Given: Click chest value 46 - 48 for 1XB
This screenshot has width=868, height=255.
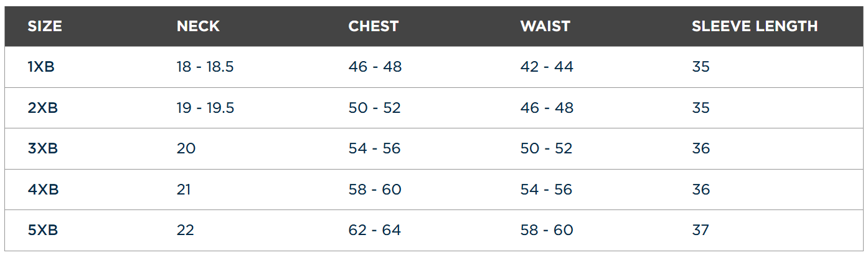Looking at the screenshot, I should (375, 67).
